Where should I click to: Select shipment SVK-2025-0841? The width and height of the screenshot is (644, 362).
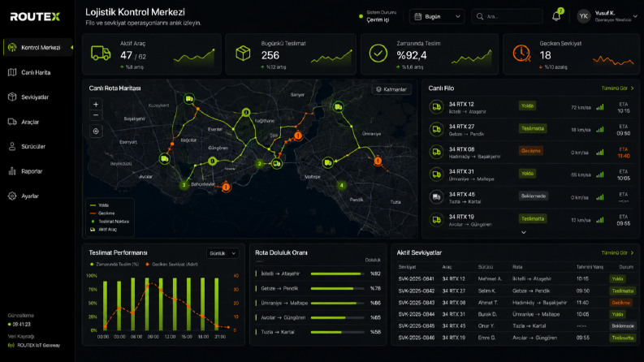click(x=416, y=278)
